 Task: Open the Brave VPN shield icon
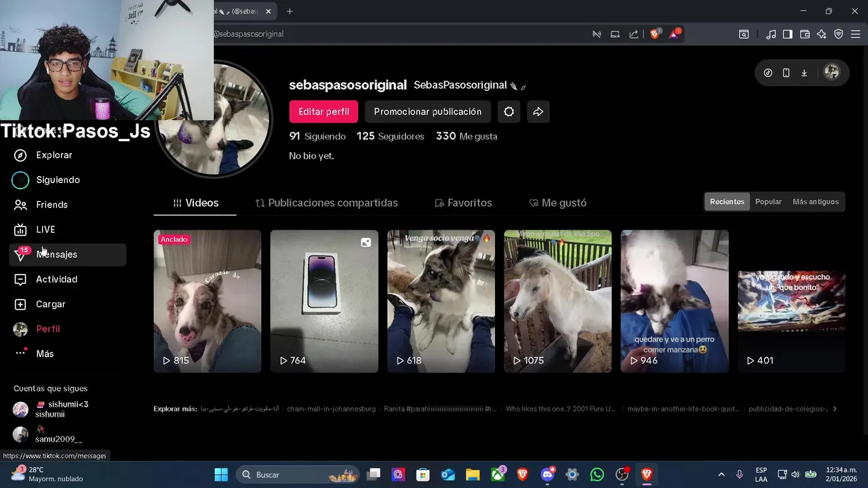click(839, 34)
